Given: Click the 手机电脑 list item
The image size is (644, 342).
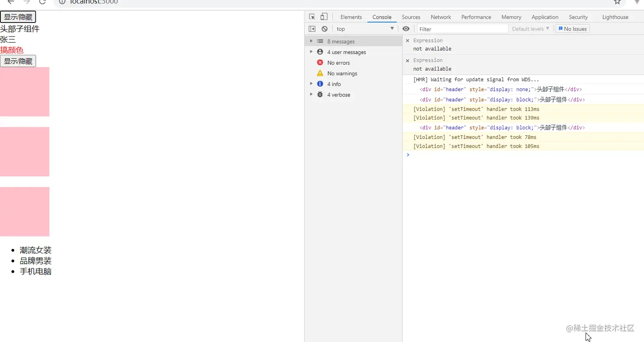Looking at the screenshot, I should pos(35,271).
